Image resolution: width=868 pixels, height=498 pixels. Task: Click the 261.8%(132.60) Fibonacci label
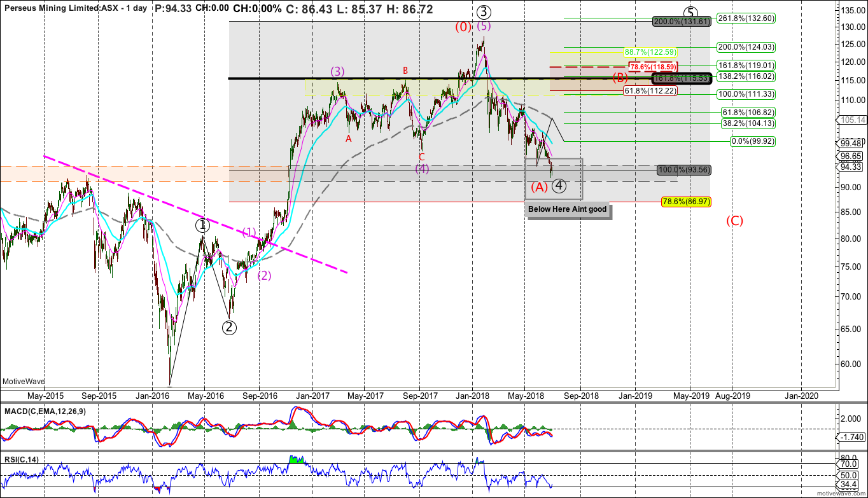(745, 18)
